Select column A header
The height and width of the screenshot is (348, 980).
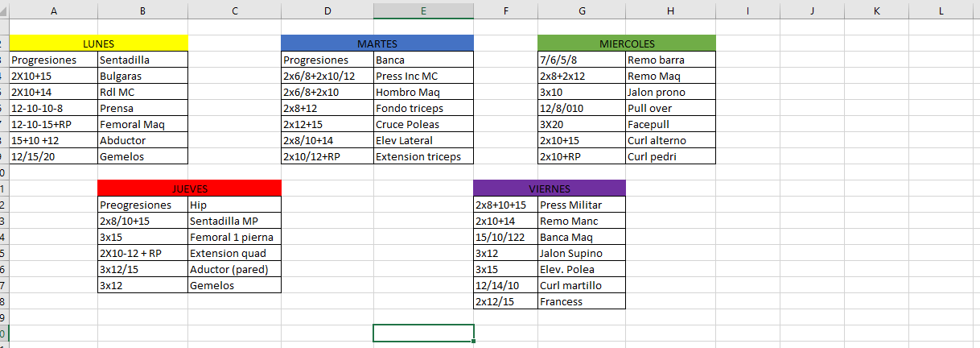[53, 10]
